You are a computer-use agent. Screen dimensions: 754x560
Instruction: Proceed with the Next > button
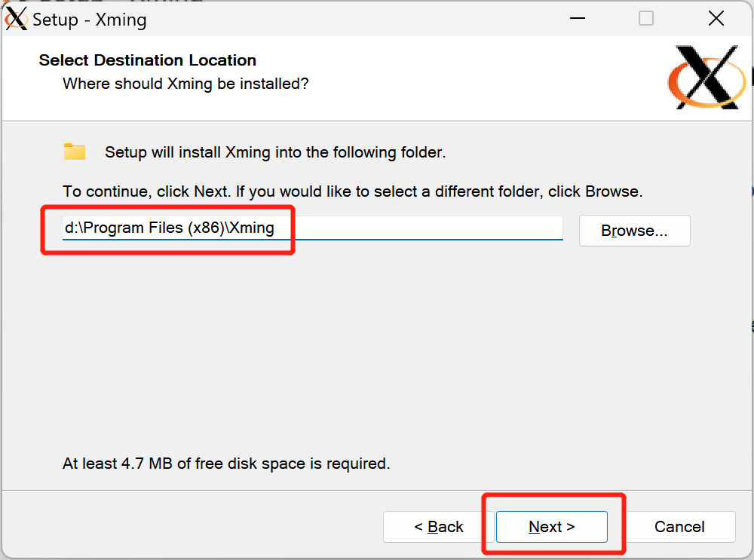(x=551, y=527)
